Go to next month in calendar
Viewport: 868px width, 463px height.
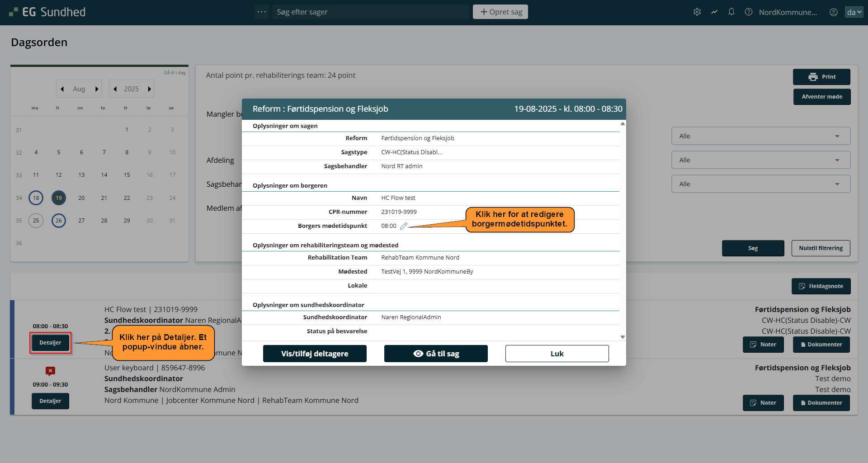pyautogui.click(x=97, y=89)
